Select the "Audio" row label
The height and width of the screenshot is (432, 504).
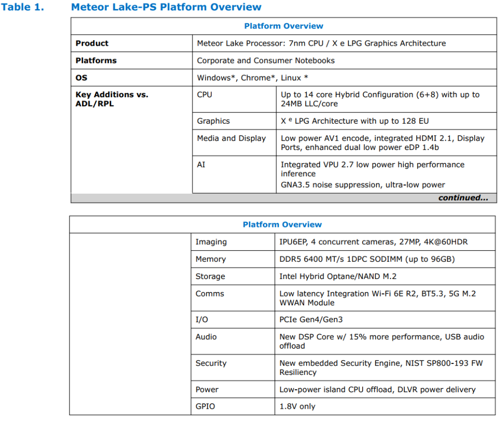(x=206, y=337)
